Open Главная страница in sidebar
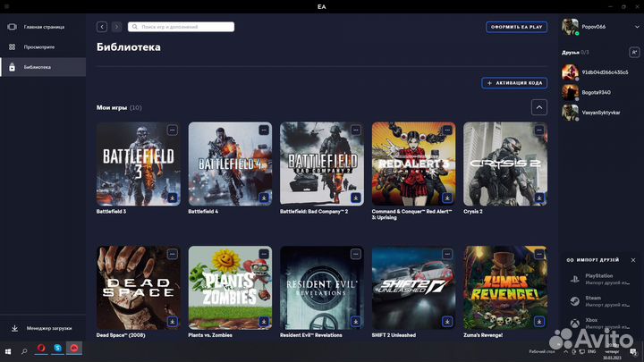The width and height of the screenshot is (644, 362). pos(43,27)
